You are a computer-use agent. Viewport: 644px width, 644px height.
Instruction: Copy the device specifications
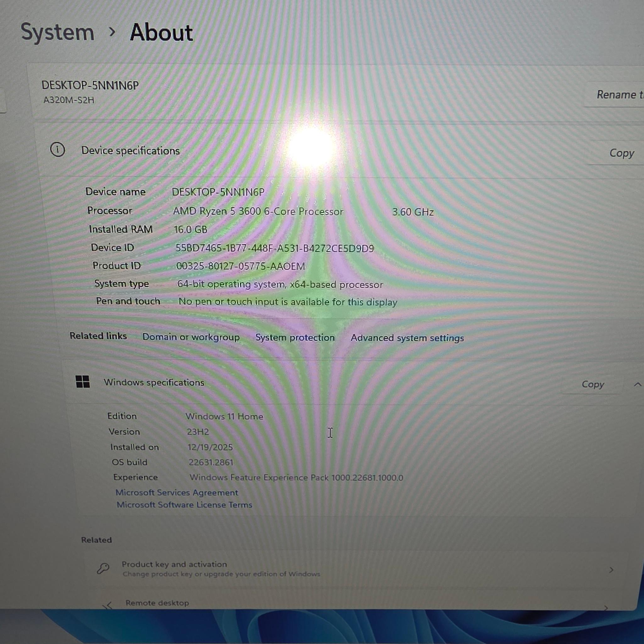tap(617, 153)
